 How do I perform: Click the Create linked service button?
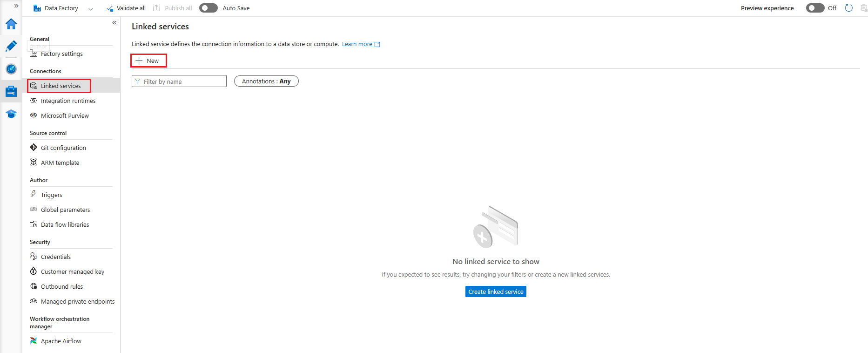(x=496, y=292)
